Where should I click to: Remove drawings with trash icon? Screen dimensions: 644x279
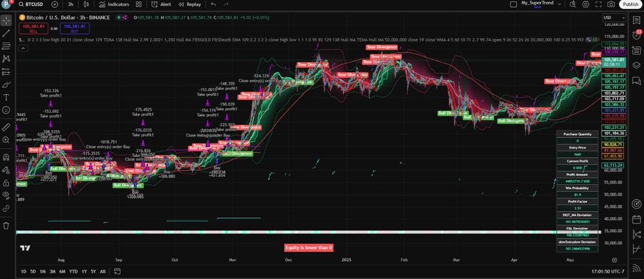(x=6, y=225)
